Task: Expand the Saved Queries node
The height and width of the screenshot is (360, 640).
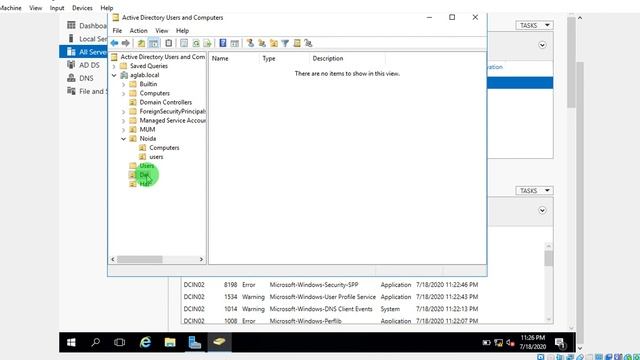Action: pos(114,66)
